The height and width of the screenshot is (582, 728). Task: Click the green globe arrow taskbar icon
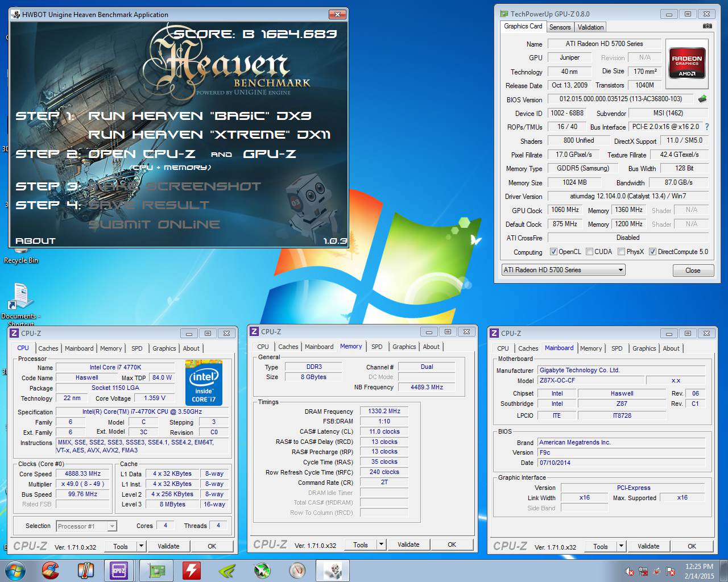coord(262,571)
